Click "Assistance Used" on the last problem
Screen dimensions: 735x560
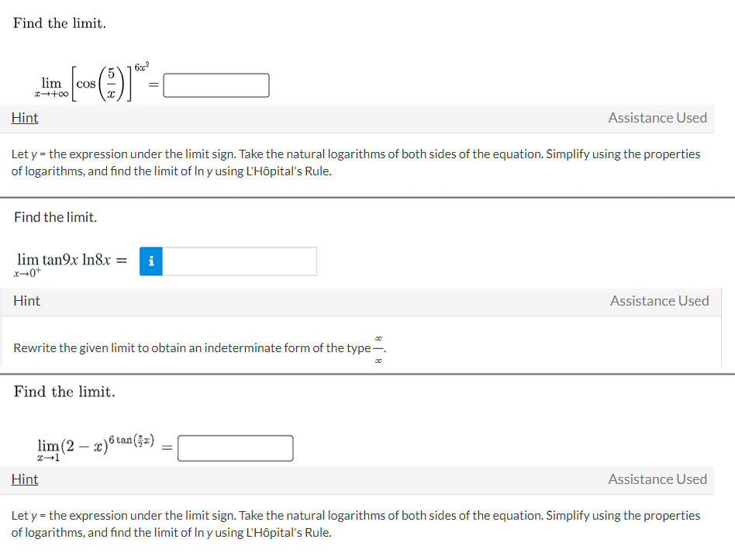tap(657, 479)
